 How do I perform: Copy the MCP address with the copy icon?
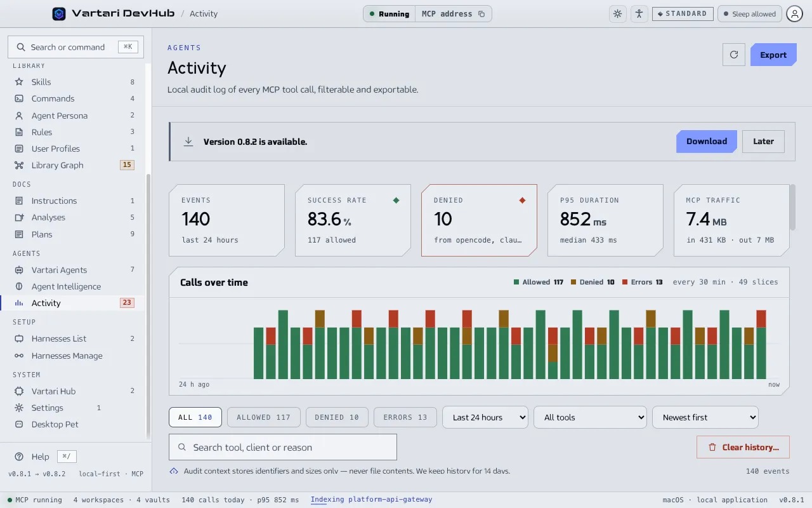[x=481, y=14]
